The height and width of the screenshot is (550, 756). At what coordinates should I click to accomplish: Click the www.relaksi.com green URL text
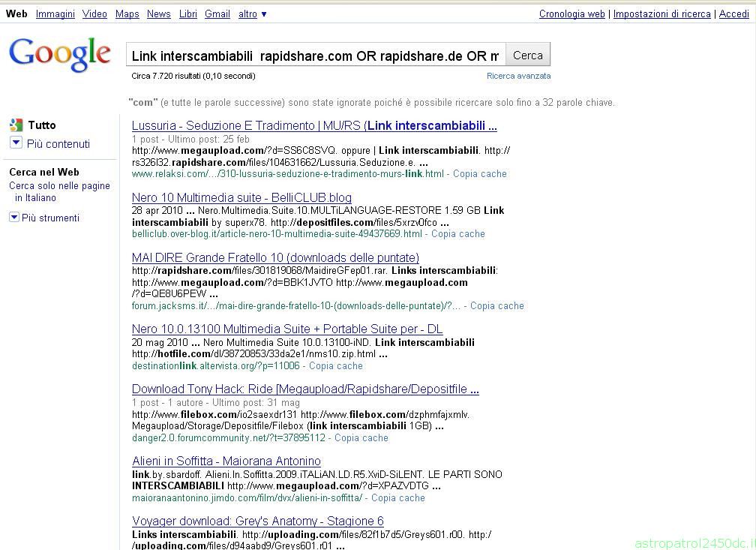click(288, 173)
